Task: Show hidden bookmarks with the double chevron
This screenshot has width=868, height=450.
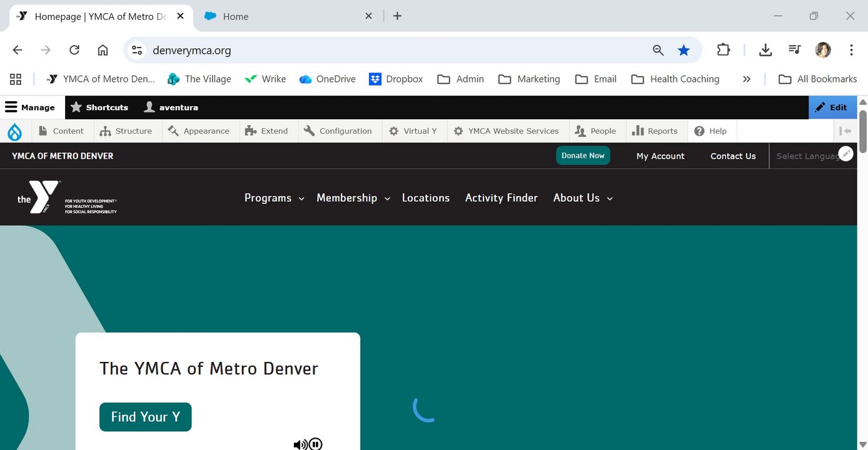Action: pyautogui.click(x=746, y=79)
